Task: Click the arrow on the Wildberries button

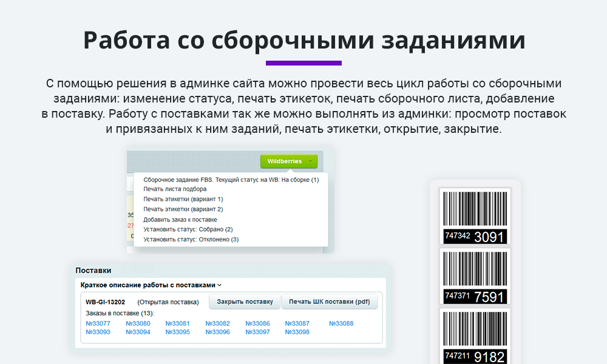Action: coord(311,161)
